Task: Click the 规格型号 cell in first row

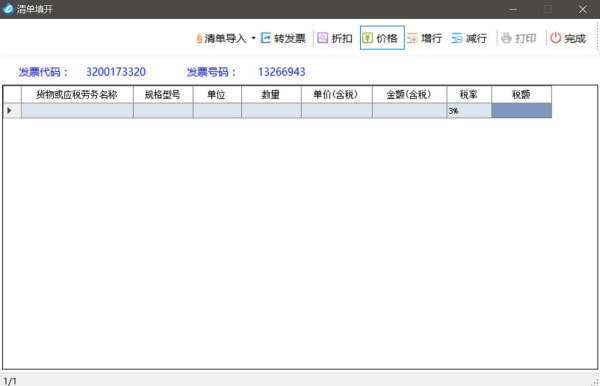Action: coord(163,111)
